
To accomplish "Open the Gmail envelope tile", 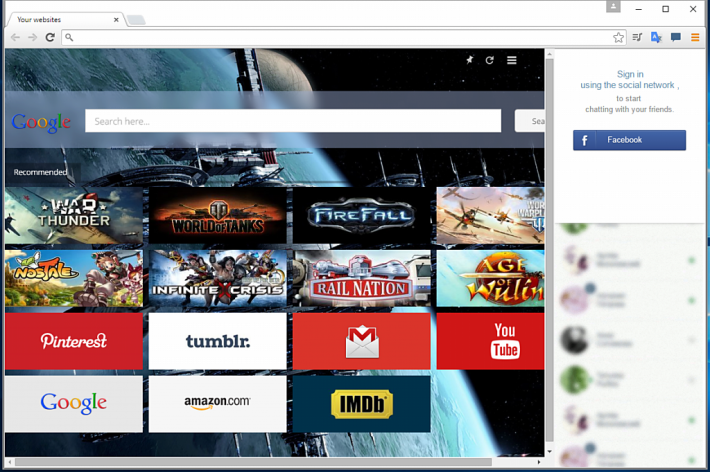I will tap(361, 341).
